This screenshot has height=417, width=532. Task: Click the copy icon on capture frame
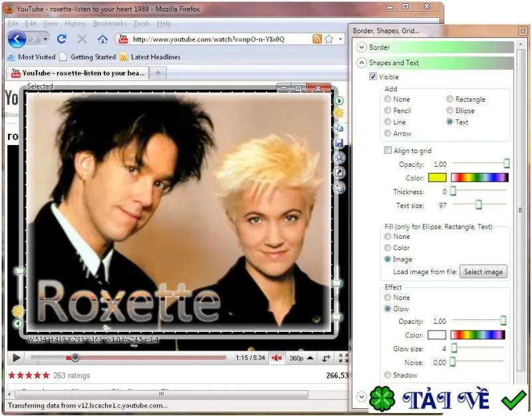coord(338,128)
